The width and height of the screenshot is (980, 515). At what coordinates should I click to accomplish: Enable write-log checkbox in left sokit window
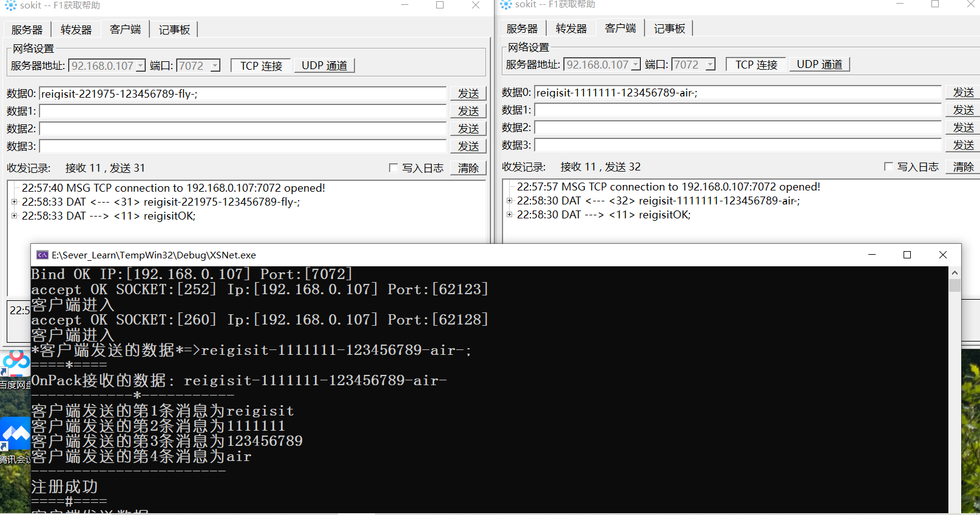393,168
